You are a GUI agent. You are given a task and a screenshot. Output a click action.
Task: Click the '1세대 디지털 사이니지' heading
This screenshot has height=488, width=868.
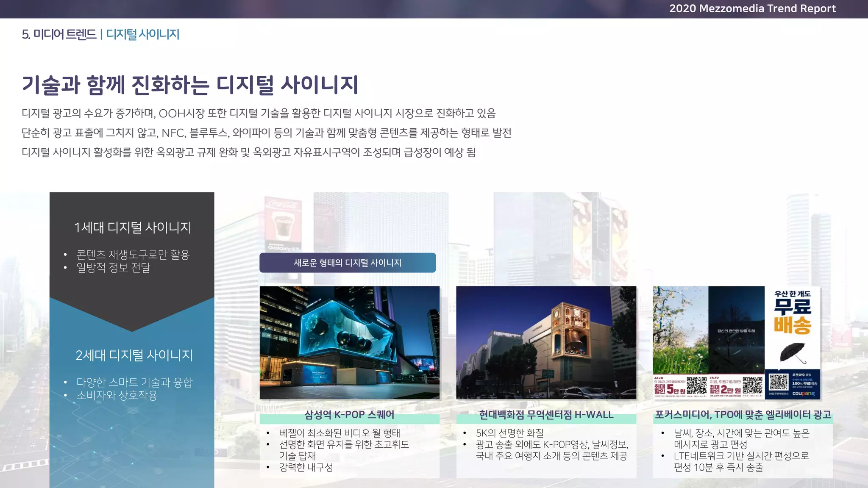(x=133, y=227)
